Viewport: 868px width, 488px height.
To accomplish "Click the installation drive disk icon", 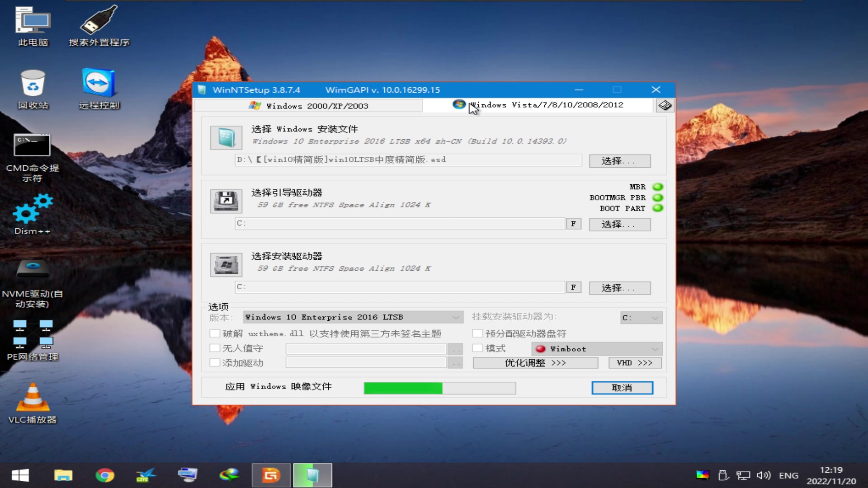I will click(226, 265).
